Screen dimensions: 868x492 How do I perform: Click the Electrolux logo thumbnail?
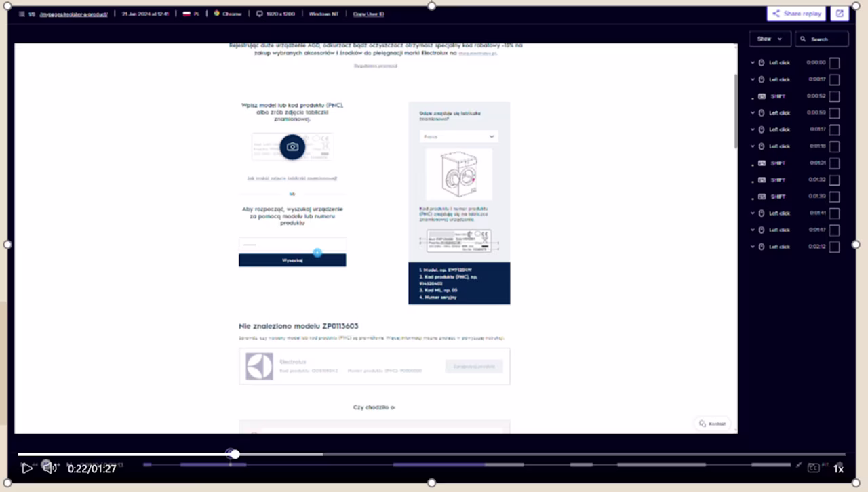pos(259,367)
